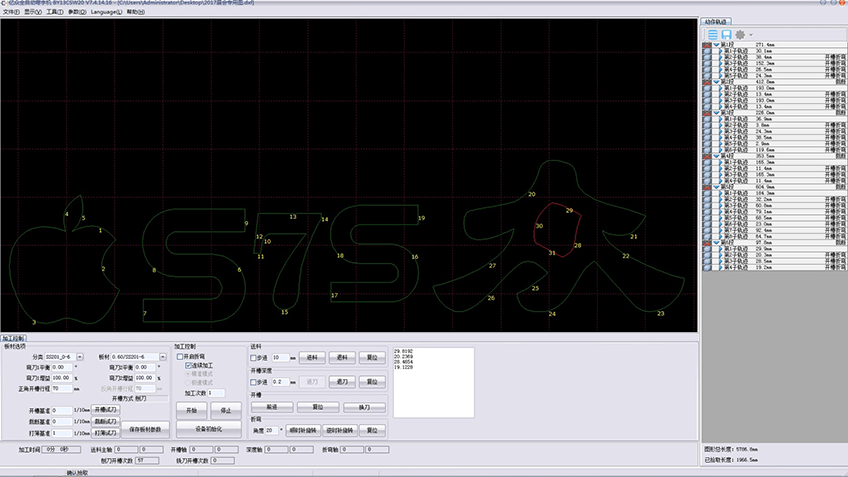This screenshot has width=848, height=477.
Task: Enable the 开启折弯 checkbox
Action: pyautogui.click(x=181, y=356)
